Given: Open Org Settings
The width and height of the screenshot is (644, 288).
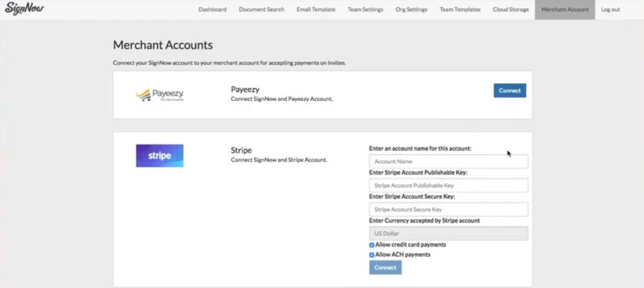Looking at the screenshot, I should [x=412, y=10].
